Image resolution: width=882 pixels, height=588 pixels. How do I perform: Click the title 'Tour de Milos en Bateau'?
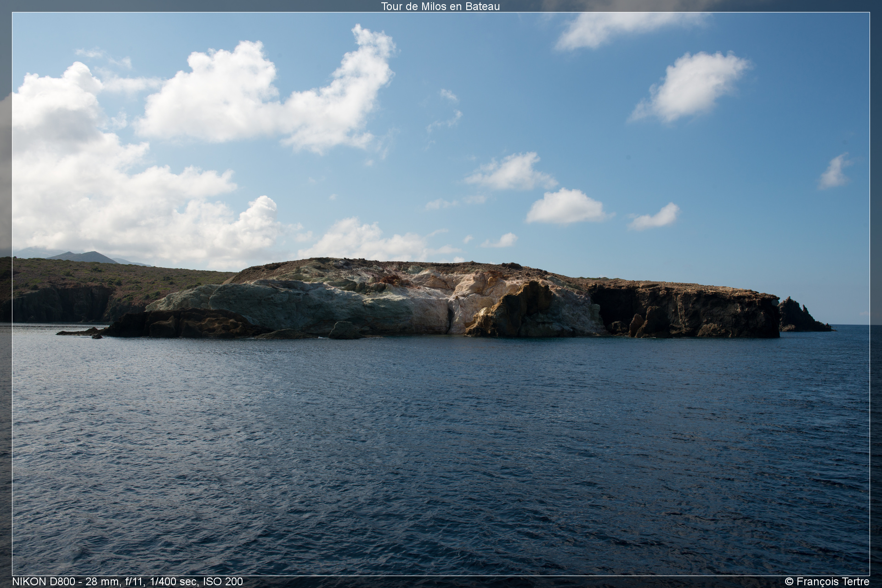440,6
